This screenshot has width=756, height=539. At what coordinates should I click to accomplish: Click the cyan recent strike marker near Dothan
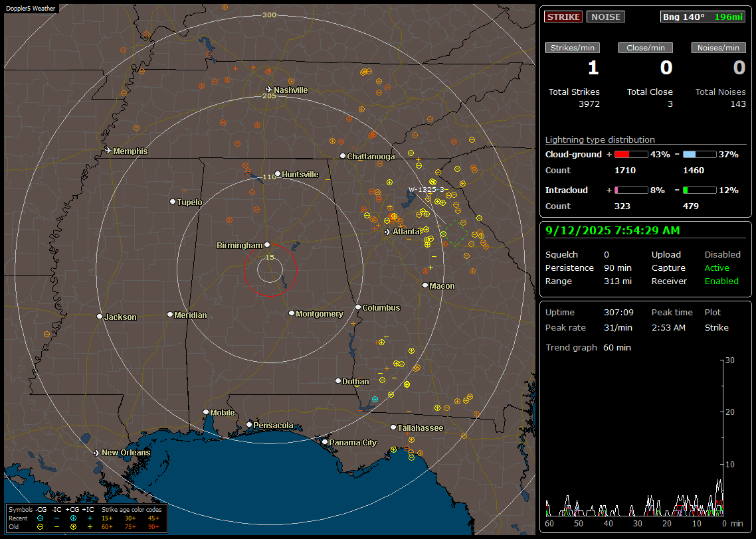tap(375, 400)
